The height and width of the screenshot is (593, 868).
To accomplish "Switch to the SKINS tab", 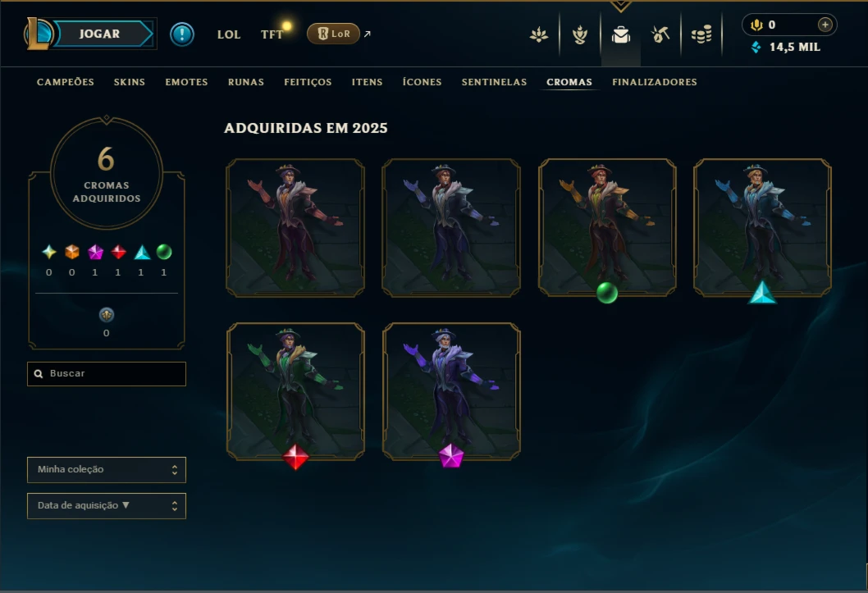I will 130,82.
